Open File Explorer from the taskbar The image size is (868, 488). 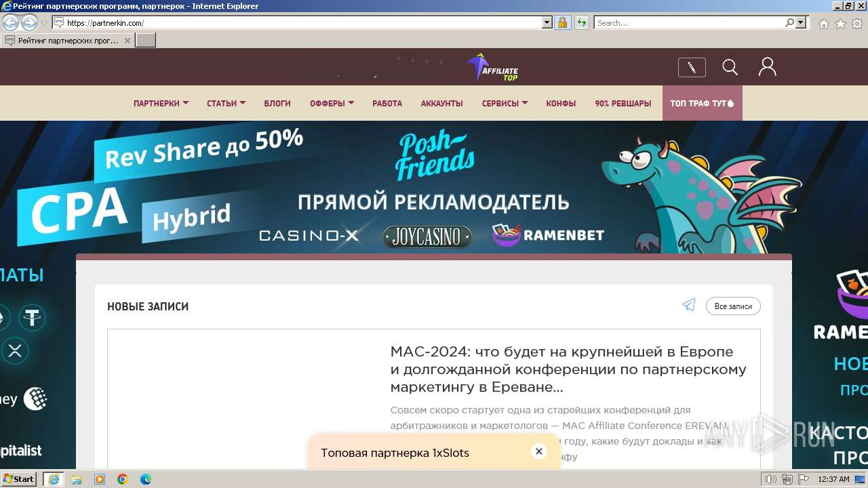coord(77,479)
